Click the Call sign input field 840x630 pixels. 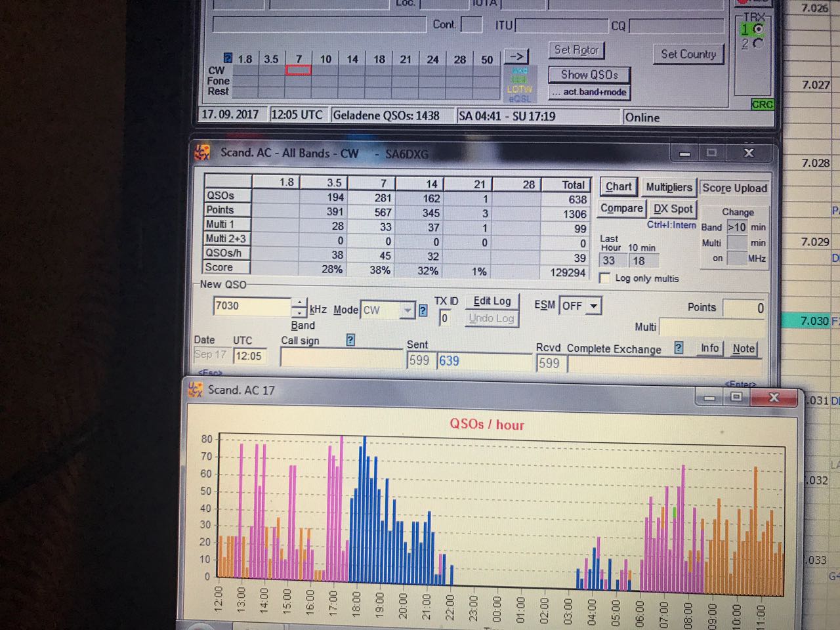pyautogui.click(x=342, y=358)
